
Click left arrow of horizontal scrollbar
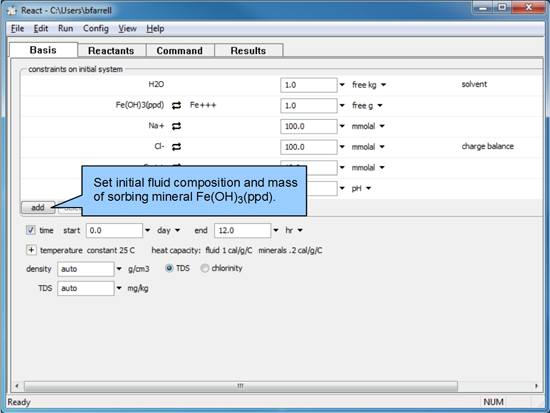(17, 386)
